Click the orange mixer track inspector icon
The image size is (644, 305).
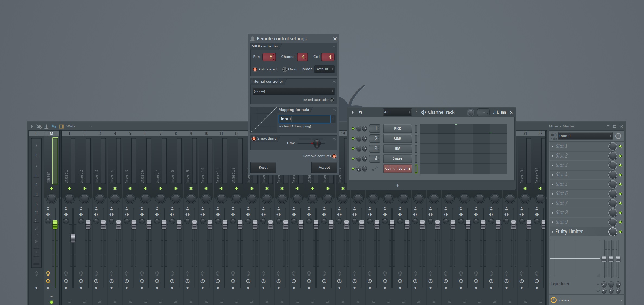(62, 126)
